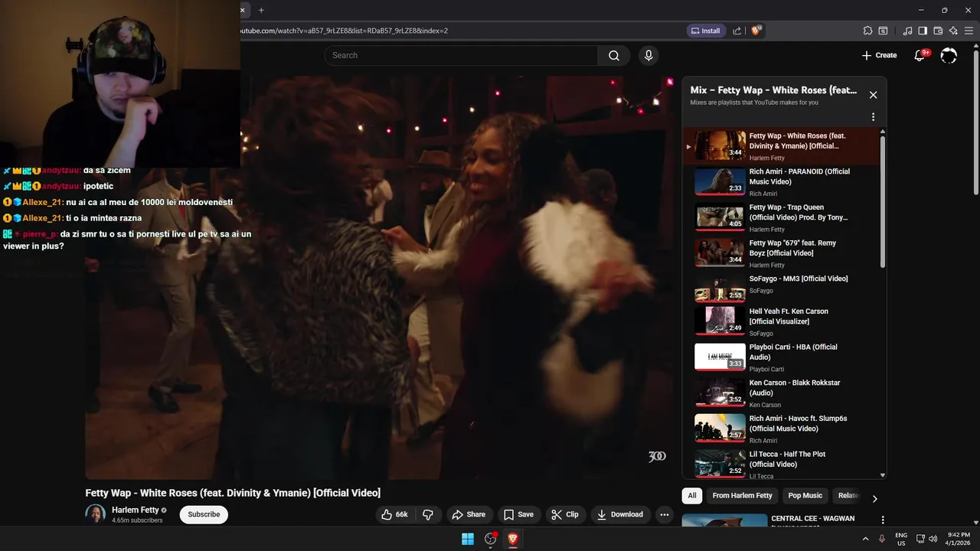
Task: Select the Pop Music filter chip
Action: [x=805, y=496]
